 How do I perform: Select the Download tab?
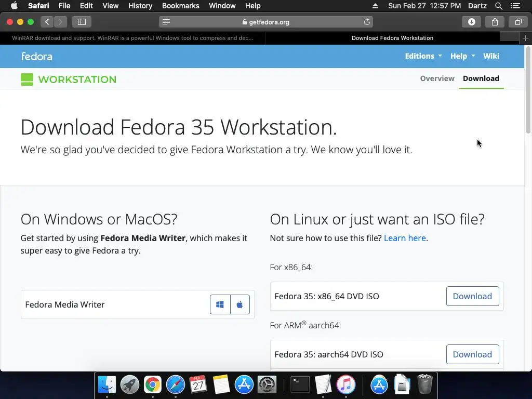point(481,78)
